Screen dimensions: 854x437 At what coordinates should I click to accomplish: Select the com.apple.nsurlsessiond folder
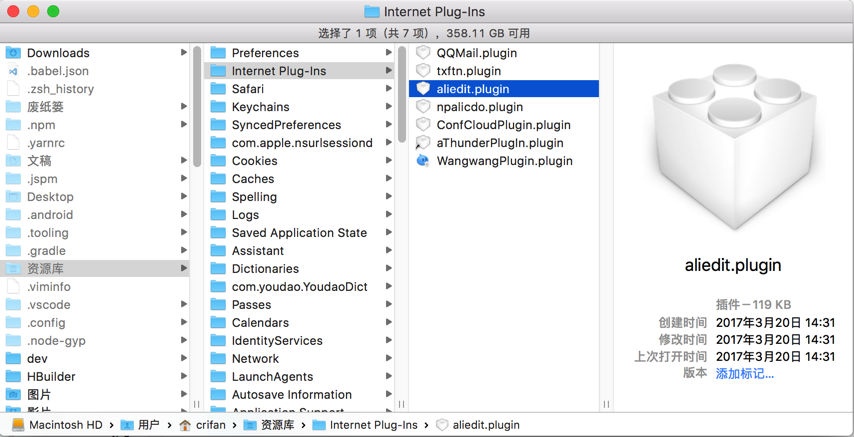(x=300, y=143)
